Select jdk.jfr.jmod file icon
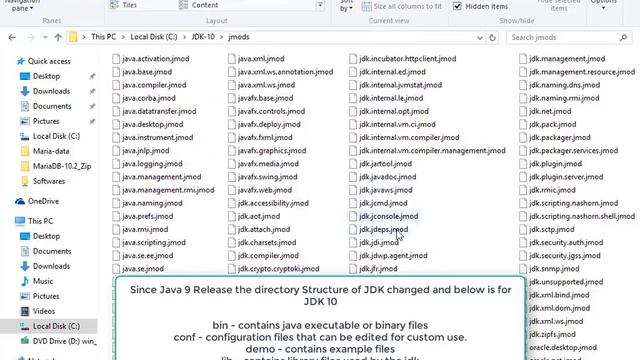This screenshot has width=640, height=360. (353, 269)
